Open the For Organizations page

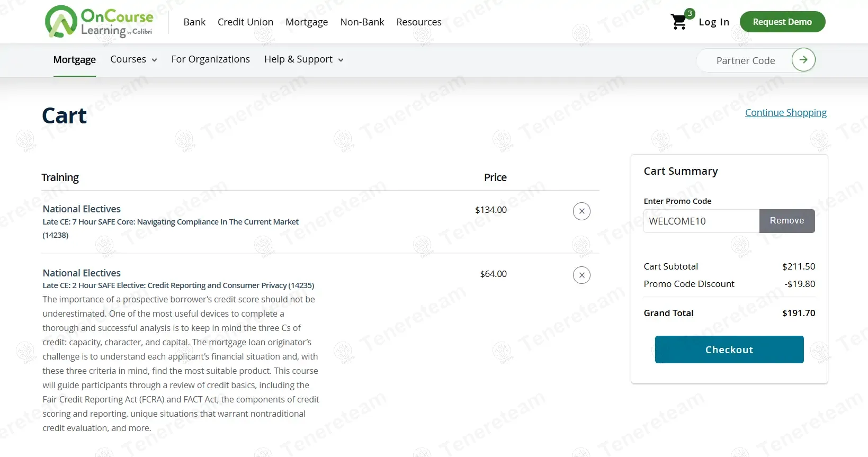pyautogui.click(x=210, y=59)
